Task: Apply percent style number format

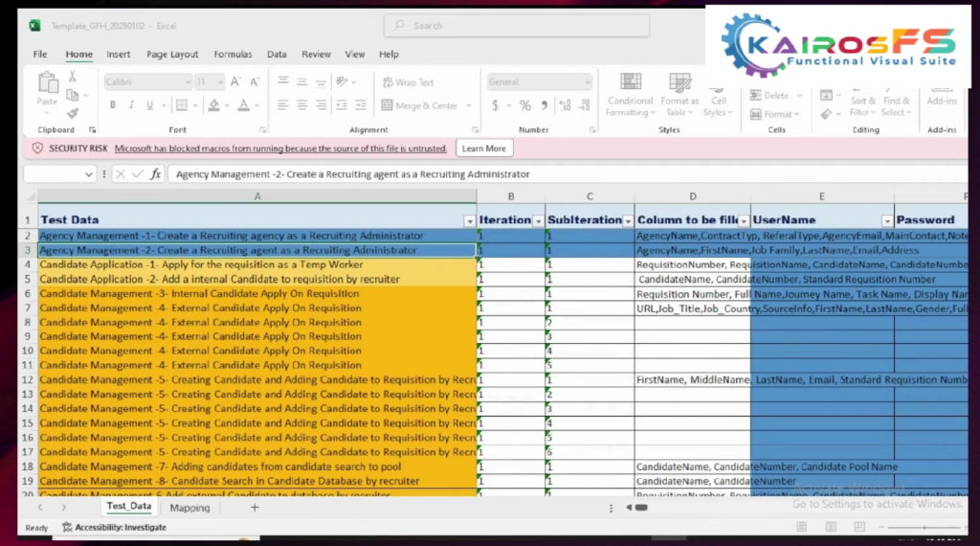Action: click(x=524, y=105)
